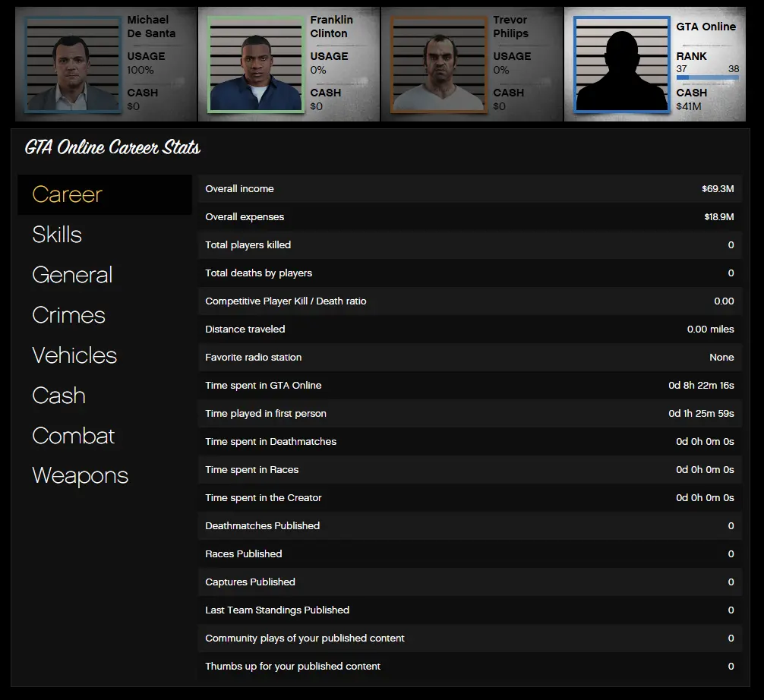The image size is (764, 700).
Task: Click Michael's 100% usage value
Action: (x=140, y=70)
